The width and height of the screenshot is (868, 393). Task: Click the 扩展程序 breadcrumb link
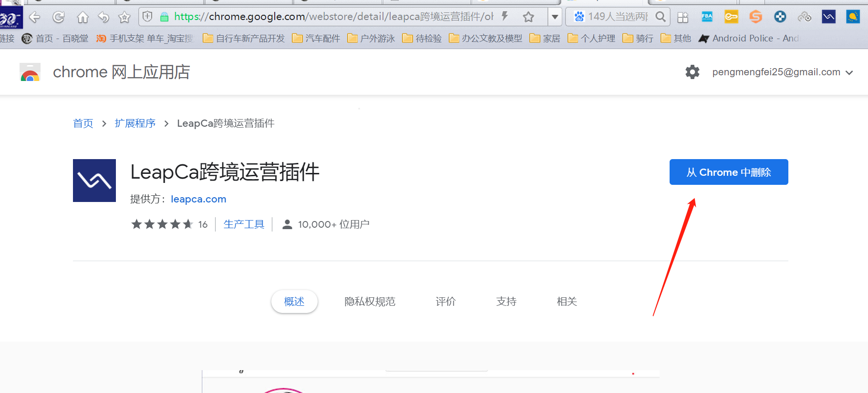(x=135, y=123)
